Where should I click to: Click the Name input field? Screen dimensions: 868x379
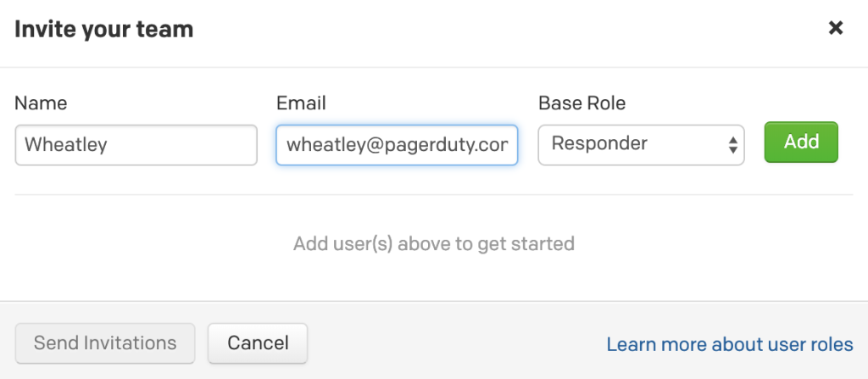click(136, 145)
